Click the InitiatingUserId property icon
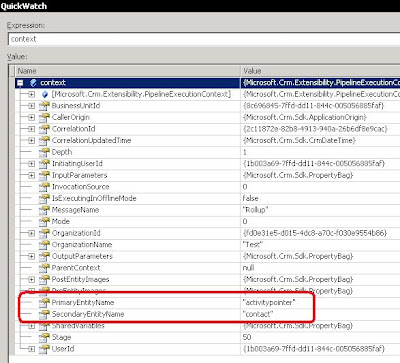400x363 pixels. pos(44,164)
